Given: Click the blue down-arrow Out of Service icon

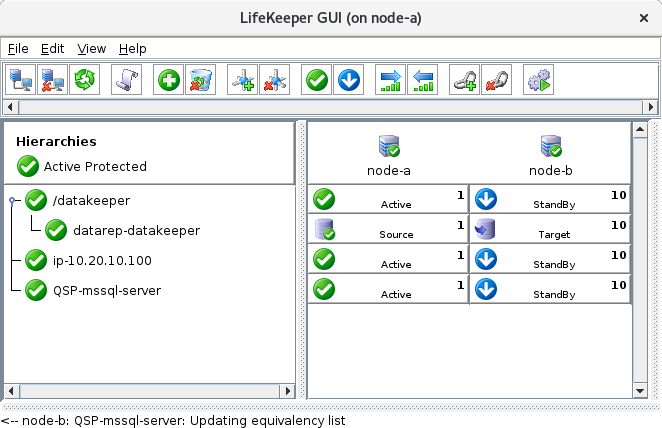Looking at the screenshot, I should point(349,80).
